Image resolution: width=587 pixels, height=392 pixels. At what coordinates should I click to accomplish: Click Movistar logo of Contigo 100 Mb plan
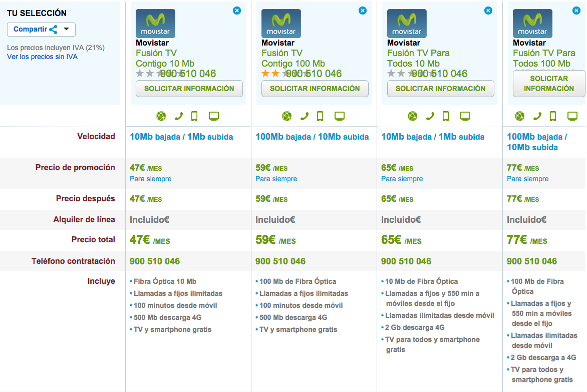(x=281, y=24)
